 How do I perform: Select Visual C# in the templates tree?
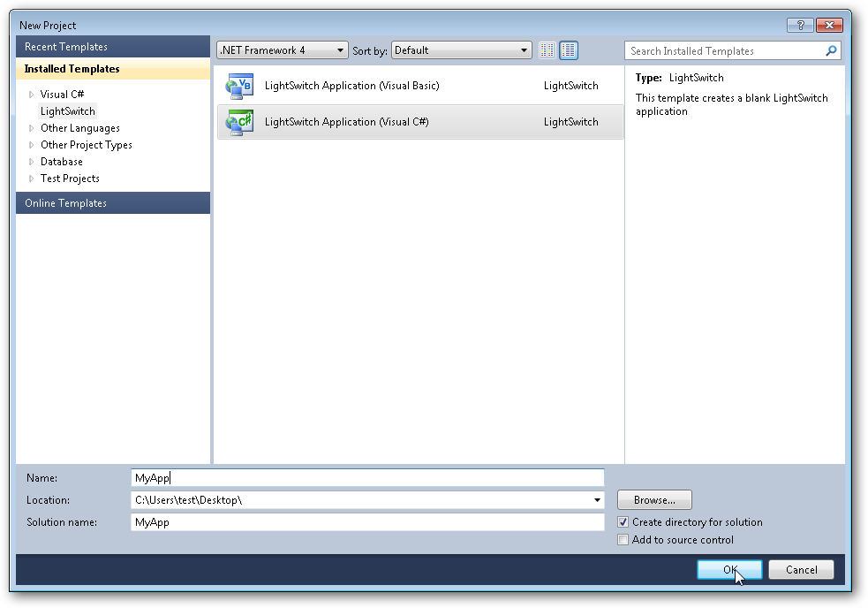click(62, 95)
